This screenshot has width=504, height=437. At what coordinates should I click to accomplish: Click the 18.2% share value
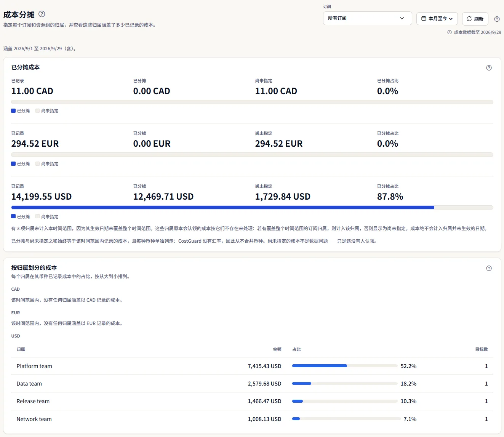(408, 384)
